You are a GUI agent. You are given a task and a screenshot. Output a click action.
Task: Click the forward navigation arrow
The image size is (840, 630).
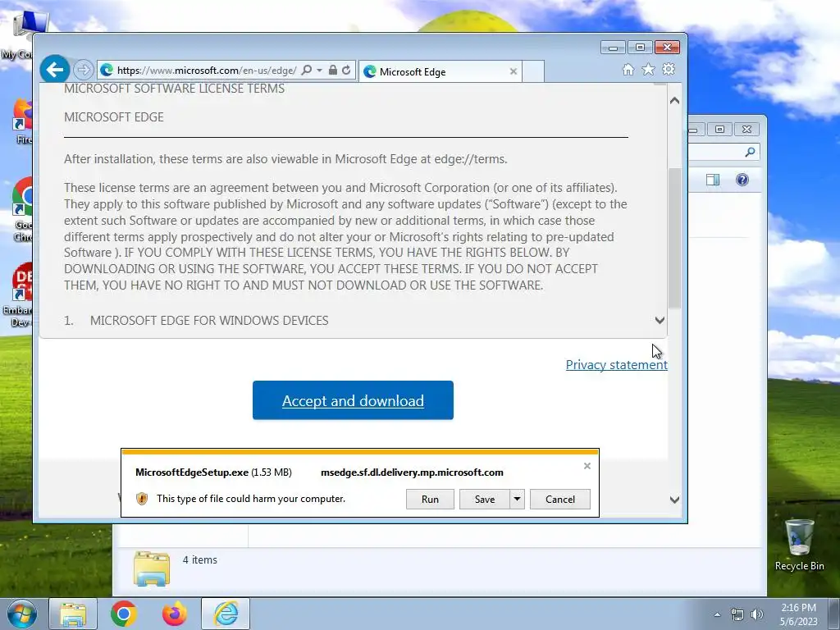point(83,70)
